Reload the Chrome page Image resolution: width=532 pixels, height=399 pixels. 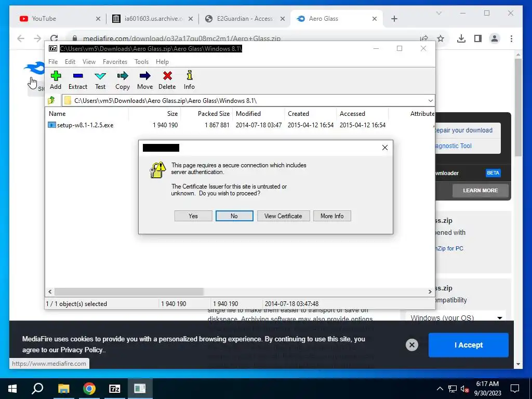click(54, 38)
